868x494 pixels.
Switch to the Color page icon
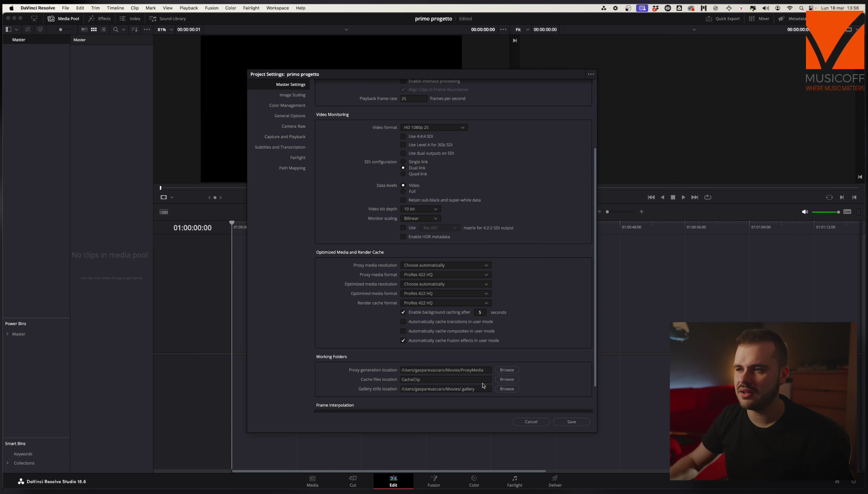pyautogui.click(x=474, y=478)
